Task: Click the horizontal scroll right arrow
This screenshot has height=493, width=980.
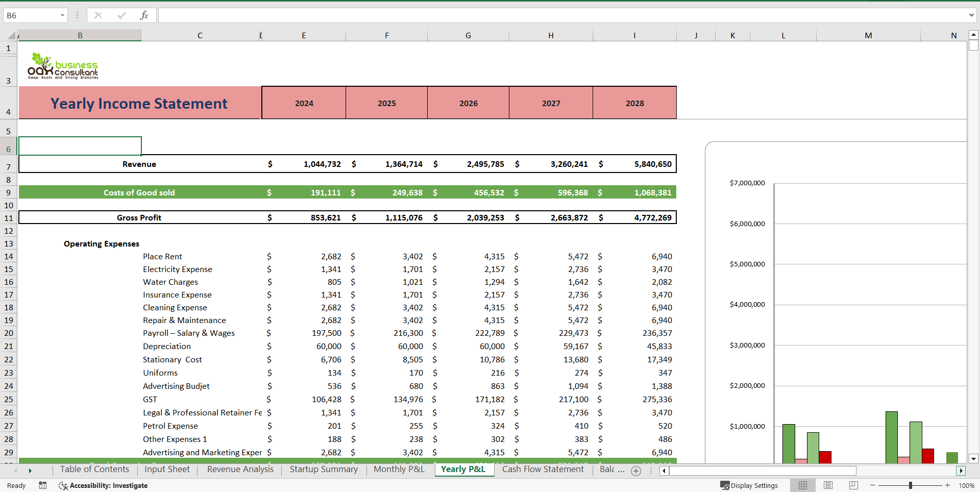Action: [961, 471]
